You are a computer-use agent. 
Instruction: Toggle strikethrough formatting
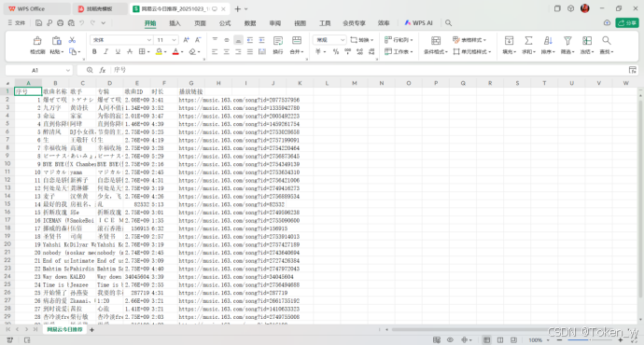[130, 51]
